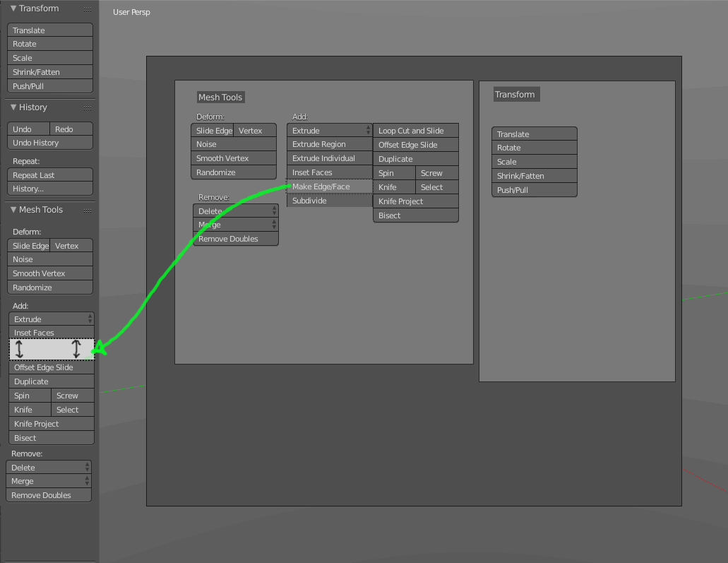Click Translate in the sidebar Transform panel

coord(50,30)
